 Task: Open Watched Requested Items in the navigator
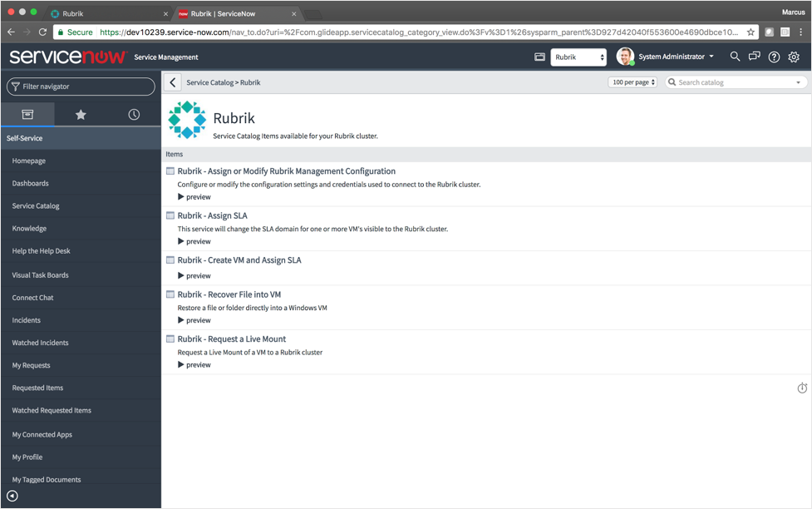coord(52,411)
